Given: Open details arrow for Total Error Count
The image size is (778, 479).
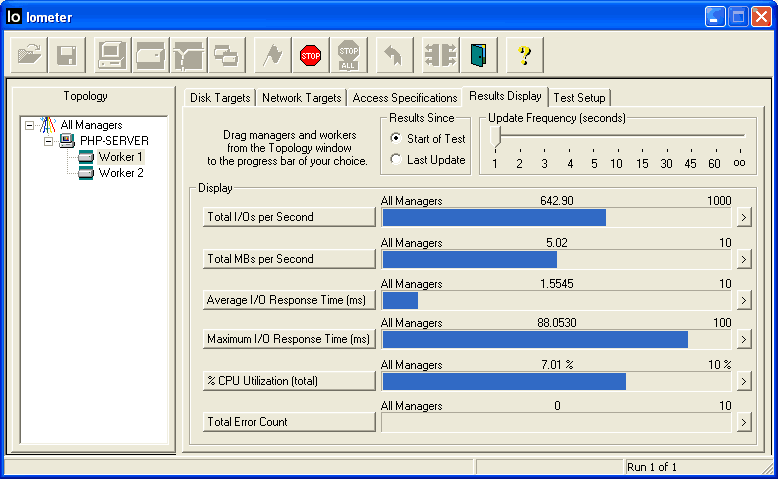Looking at the screenshot, I should 743,422.
